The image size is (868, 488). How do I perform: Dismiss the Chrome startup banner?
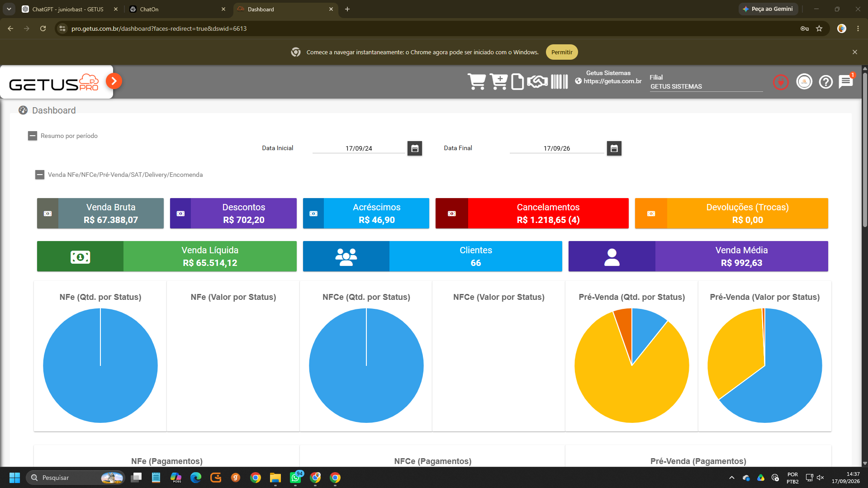tap(855, 52)
